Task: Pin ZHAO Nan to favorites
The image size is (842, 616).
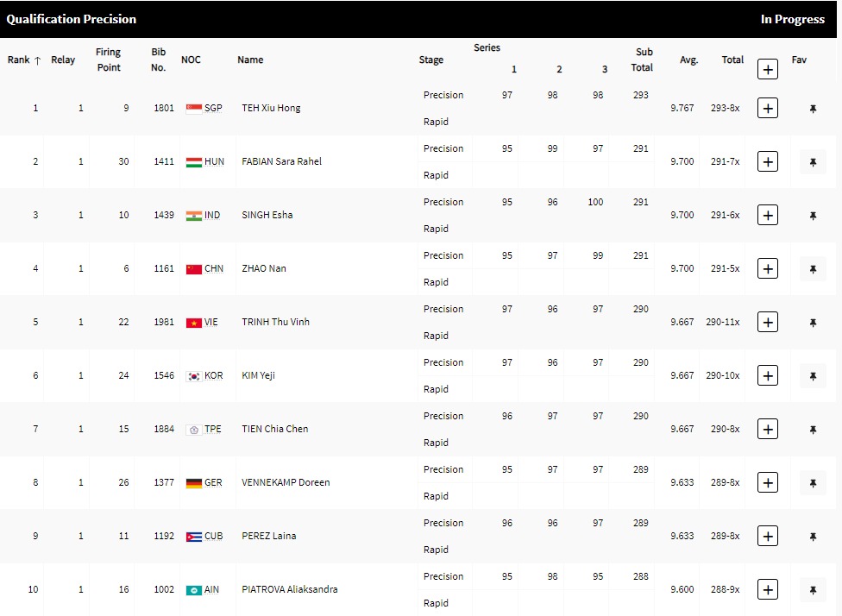Action: pyautogui.click(x=813, y=268)
